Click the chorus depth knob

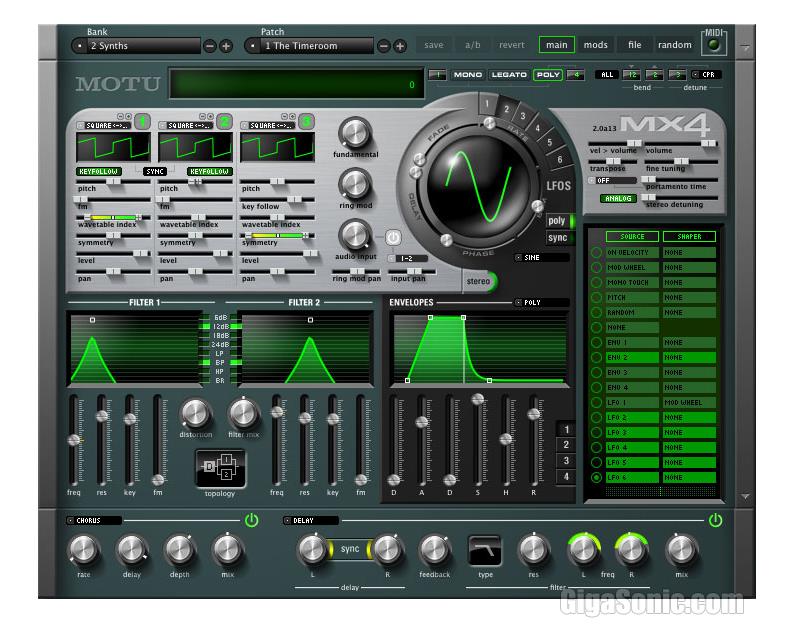click(x=179, y=550)
